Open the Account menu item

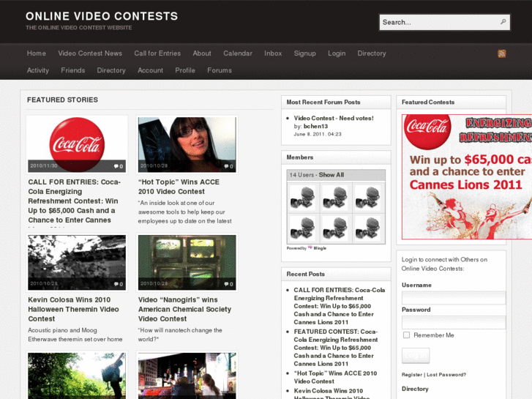click(150, 70)
